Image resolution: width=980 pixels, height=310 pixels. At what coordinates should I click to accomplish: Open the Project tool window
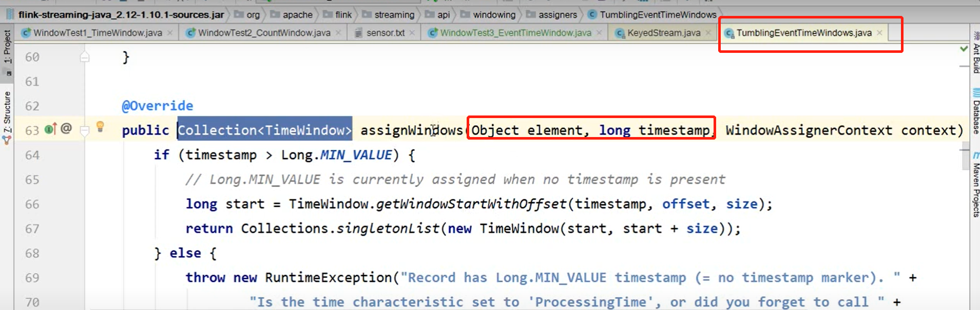pos(7,47)
